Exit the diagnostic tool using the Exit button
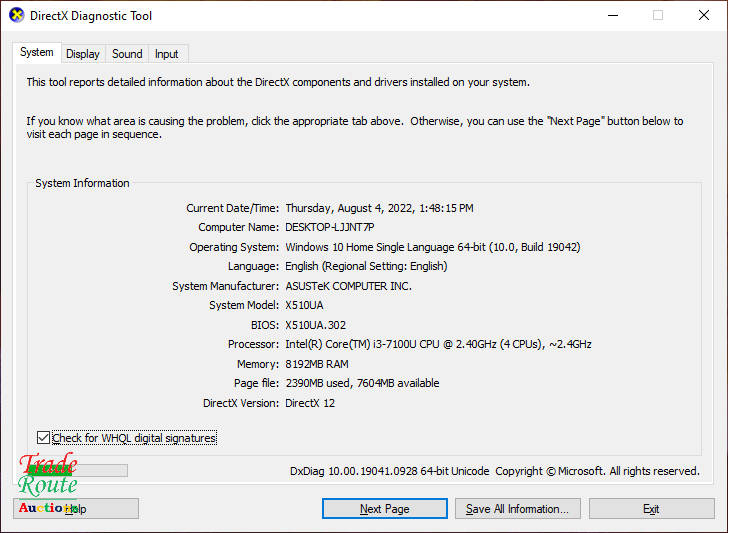Image resolution: width=730 pixels, height=533 pixels. point(651,509)
